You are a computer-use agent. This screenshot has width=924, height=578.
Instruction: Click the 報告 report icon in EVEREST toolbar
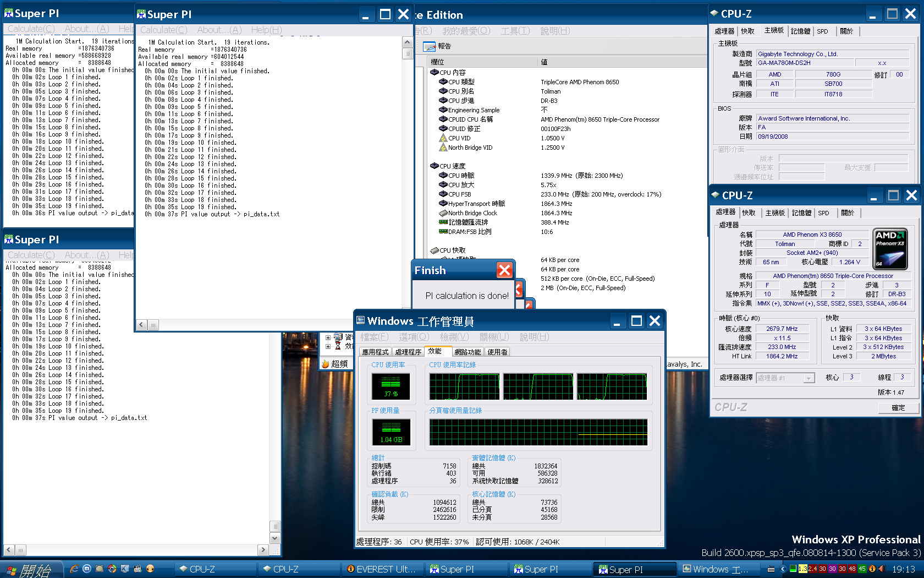tap(430, 46)
